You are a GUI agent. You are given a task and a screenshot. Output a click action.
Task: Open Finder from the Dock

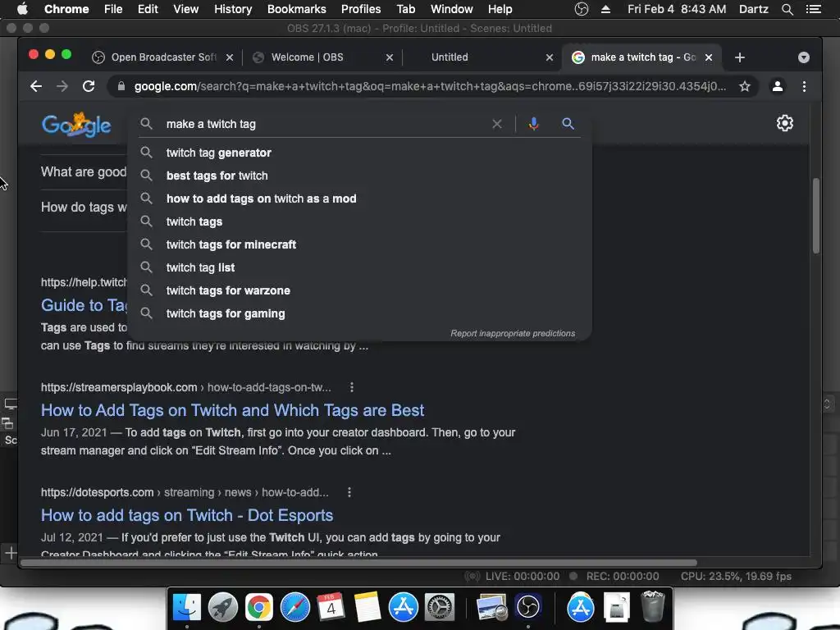pyautogui.click(x=187, y=608)
